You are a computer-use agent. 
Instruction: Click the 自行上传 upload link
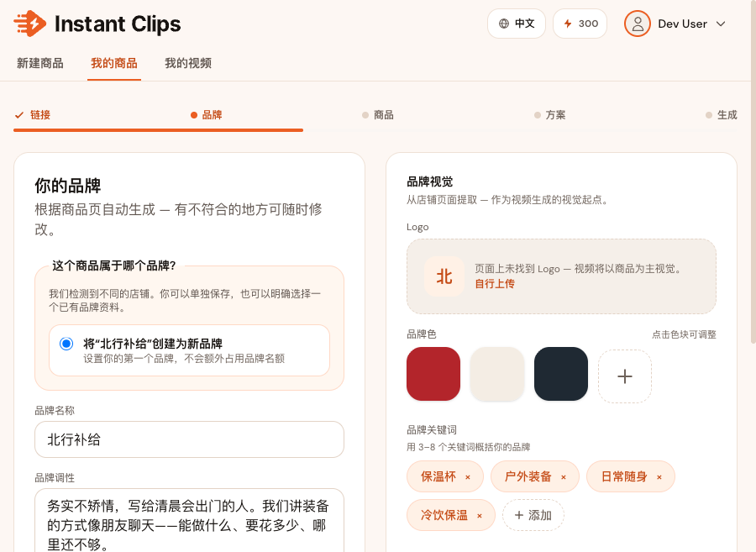495,283
